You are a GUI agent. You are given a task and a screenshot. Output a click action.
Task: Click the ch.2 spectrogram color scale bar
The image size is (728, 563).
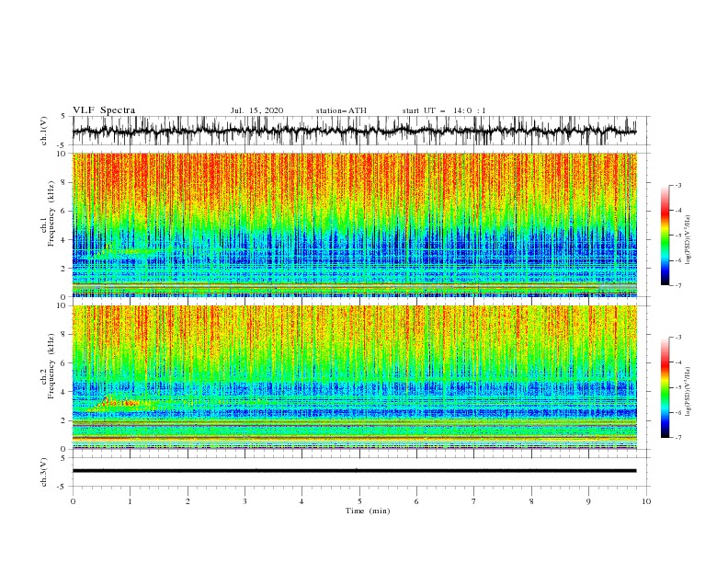665,387
